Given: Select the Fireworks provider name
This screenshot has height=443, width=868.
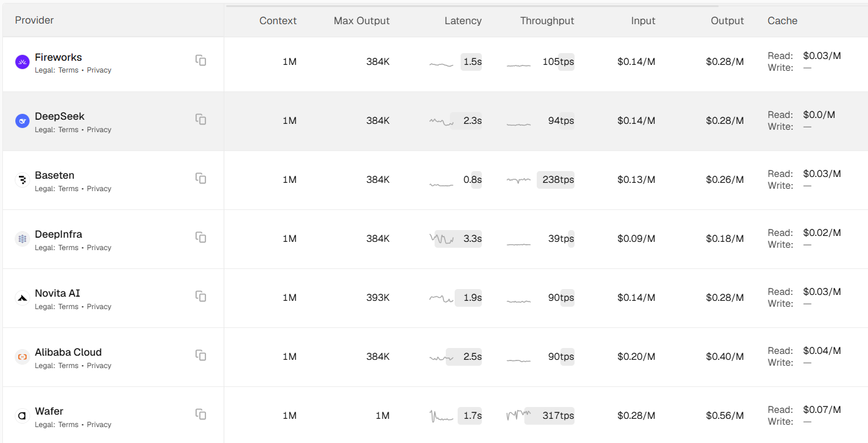Looking at the screenshot, I should pos(58,57).
